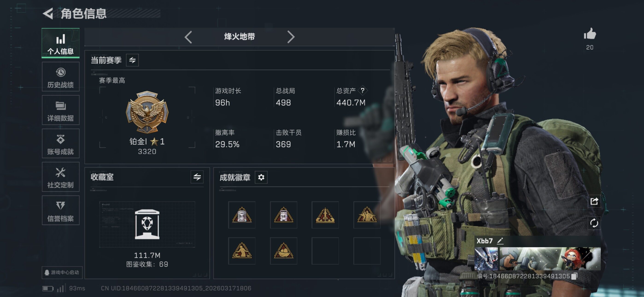Share the character profile via share icon
Image resolution: width=644 pixels, height=297 pixels.
coord(594,201)
